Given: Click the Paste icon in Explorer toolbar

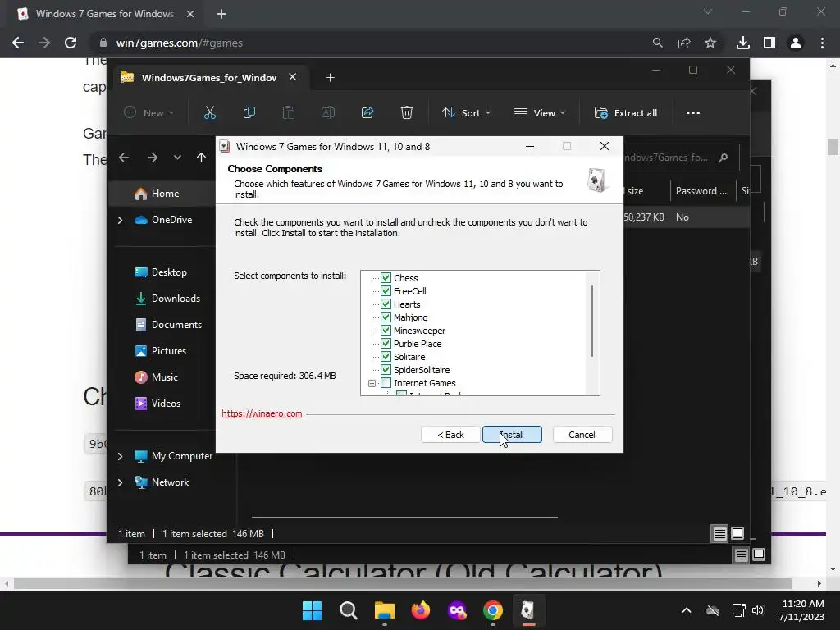Looking at the screenshot, I should pos(288,113).
